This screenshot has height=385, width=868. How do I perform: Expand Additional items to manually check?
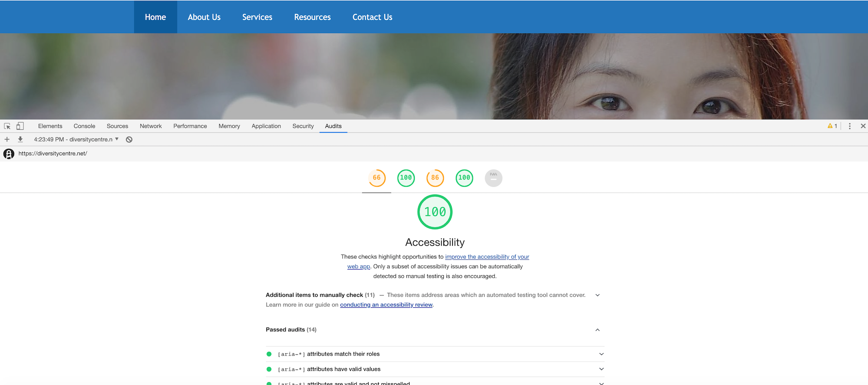pos(597,295)
